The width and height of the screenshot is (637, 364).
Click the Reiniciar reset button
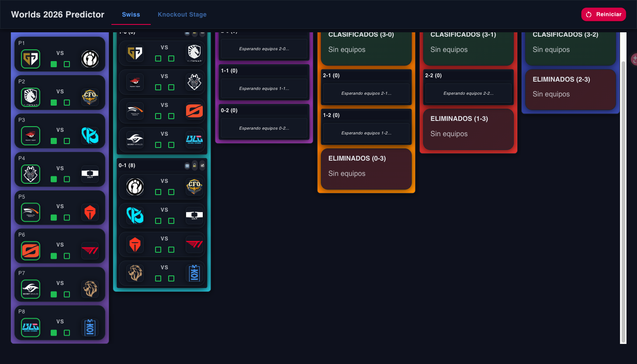point(604,14)
